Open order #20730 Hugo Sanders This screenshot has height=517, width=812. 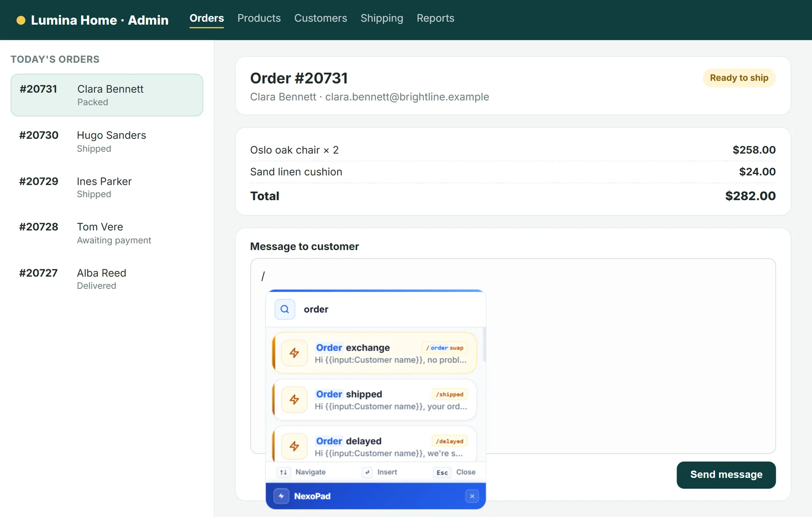107,141
